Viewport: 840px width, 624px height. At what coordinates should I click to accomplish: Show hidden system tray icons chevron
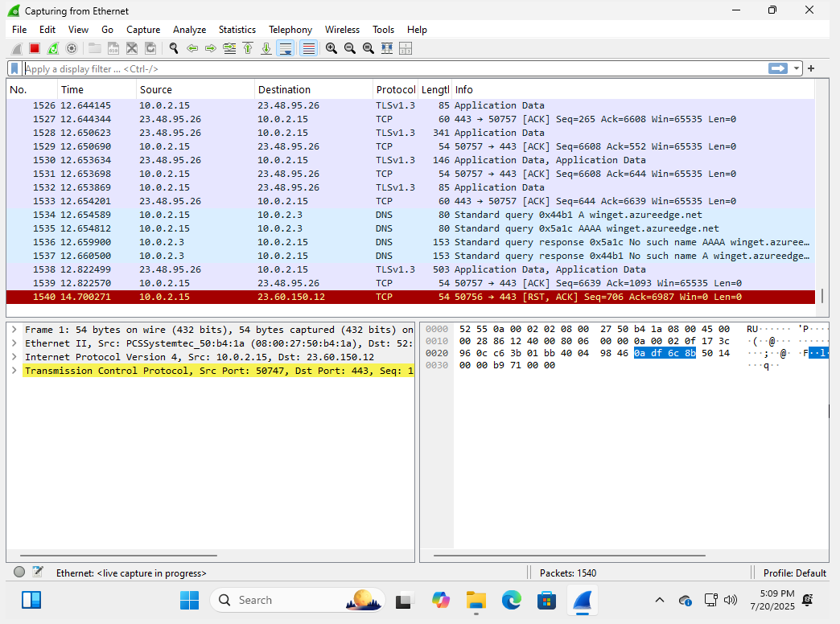(660, 601)
